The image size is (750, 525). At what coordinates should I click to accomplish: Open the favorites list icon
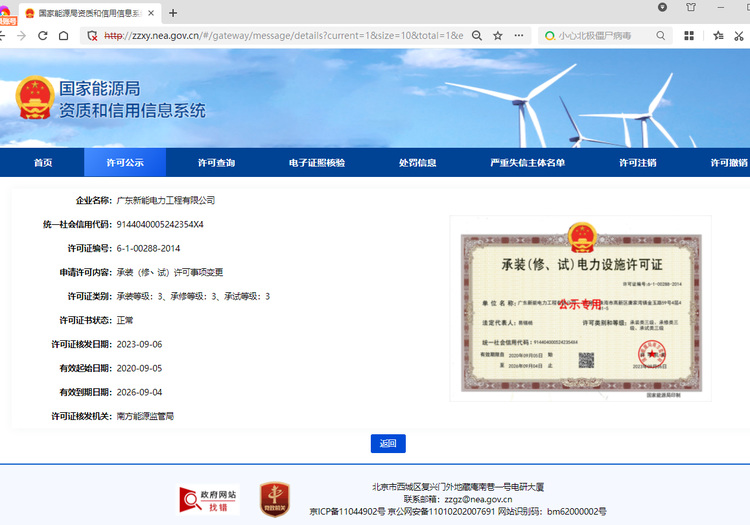click(x=718, y=35)
